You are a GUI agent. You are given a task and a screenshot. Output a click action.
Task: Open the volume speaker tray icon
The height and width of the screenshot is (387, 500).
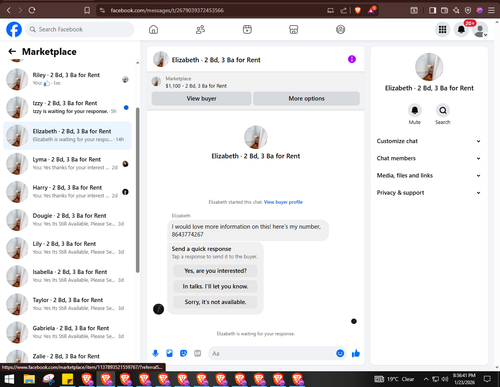[x=445, y=379]
